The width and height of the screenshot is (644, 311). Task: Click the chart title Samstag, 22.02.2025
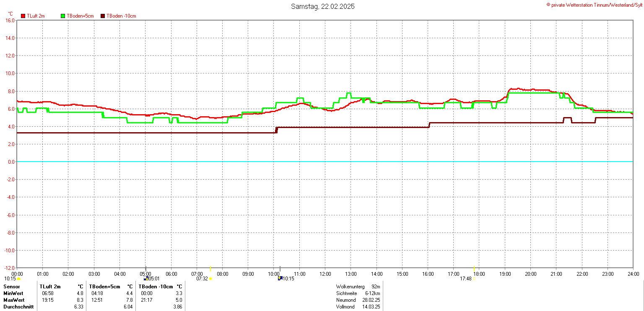tap(322, 6)
